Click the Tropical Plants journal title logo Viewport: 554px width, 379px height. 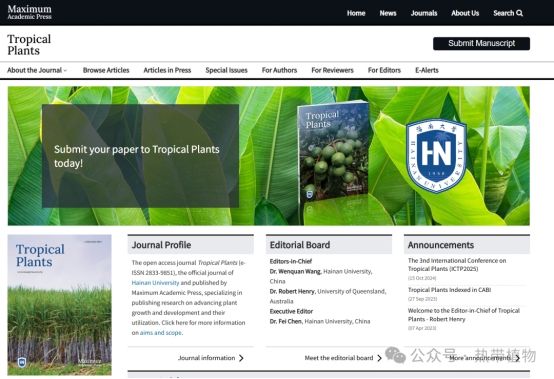29,45
